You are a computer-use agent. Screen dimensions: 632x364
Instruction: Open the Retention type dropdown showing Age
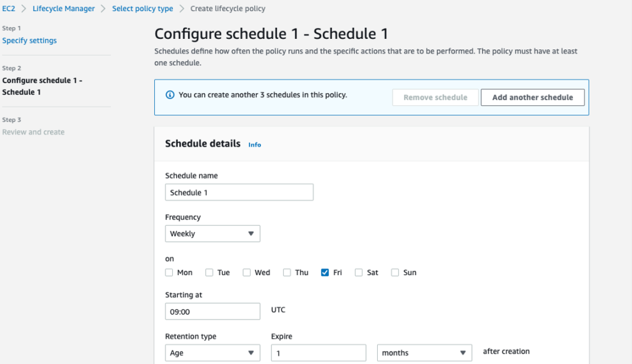pos(212,352)
